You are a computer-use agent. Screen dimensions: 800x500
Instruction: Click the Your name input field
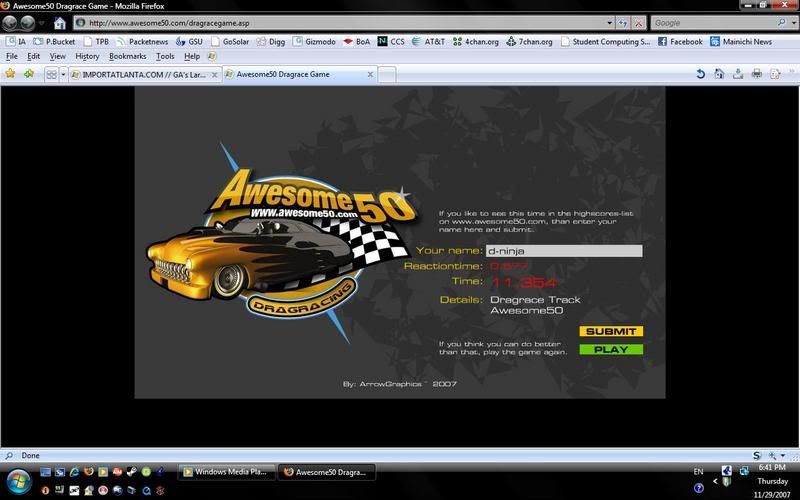[564, 251]
